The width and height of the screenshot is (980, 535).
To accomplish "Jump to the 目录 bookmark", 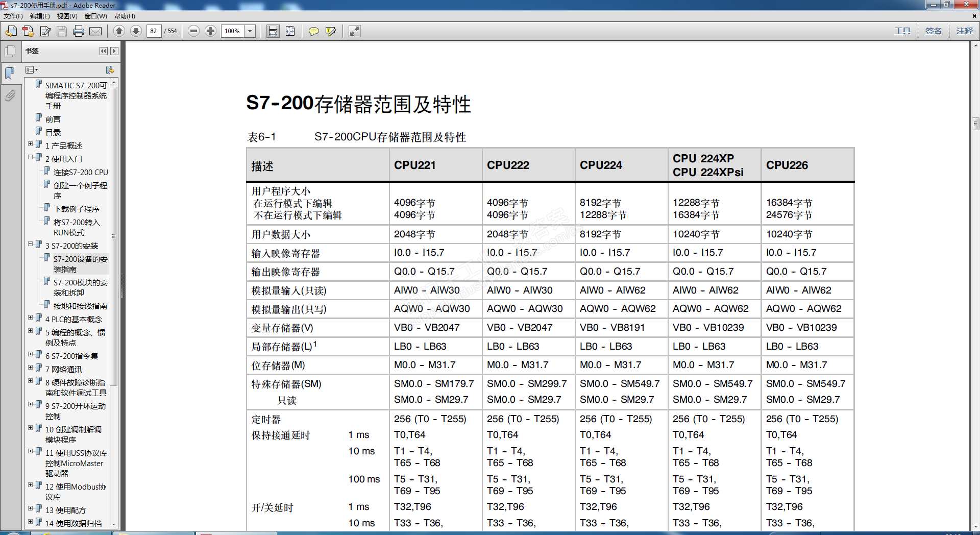I will (53, 133).
